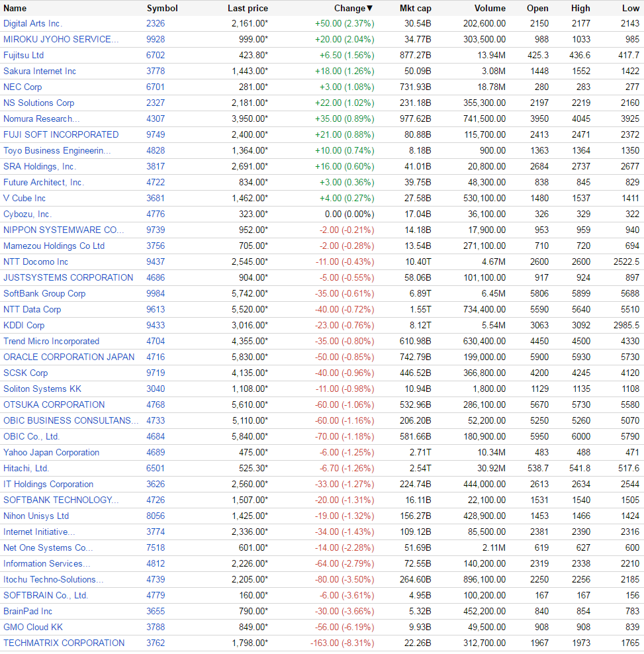
Task: Sort table by Name column header
Action: tap(15, 9)
